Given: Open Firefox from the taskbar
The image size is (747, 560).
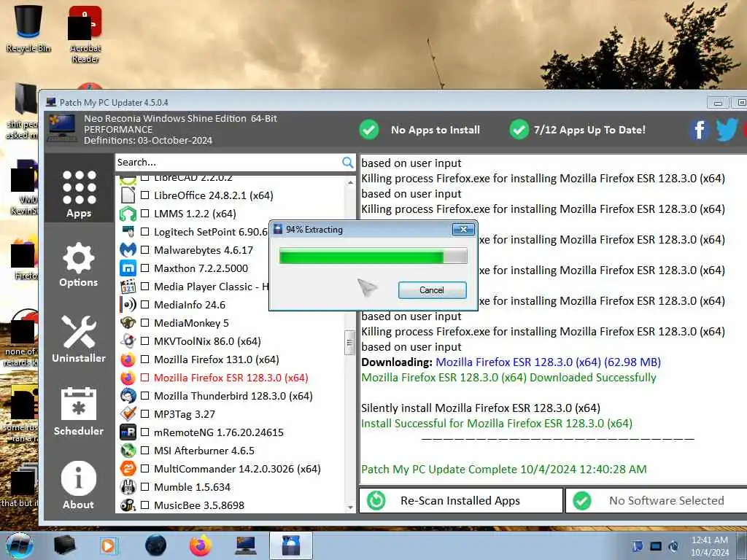Looking at the screenshot, I should tap(201, 545).
